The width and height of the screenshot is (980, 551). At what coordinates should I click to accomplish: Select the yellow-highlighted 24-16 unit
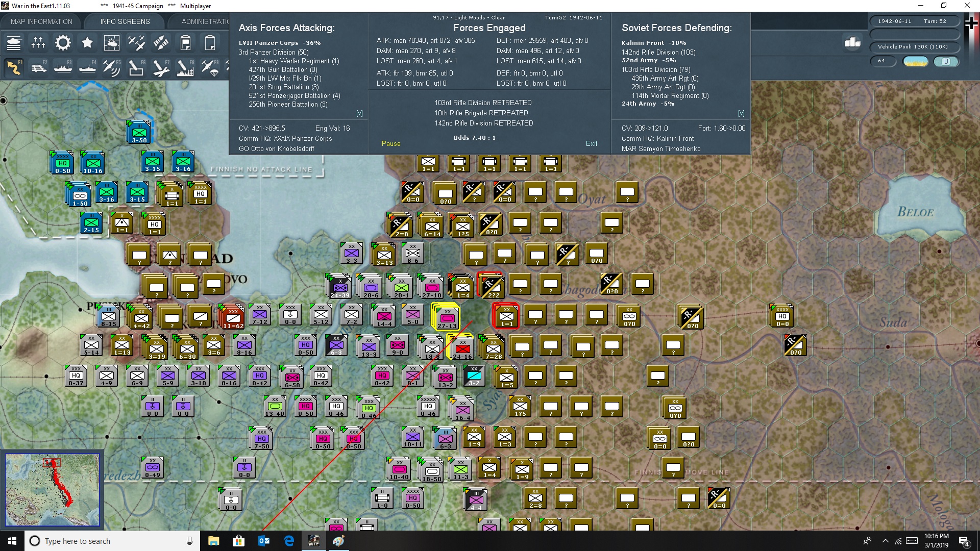pyautogui.click(x=461, y=347)
